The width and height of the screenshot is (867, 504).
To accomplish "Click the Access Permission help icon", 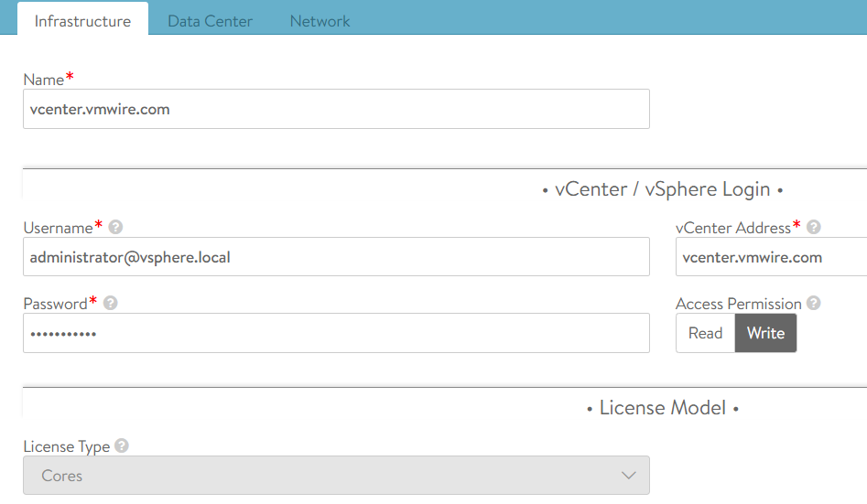I will (x=813, y=304).
